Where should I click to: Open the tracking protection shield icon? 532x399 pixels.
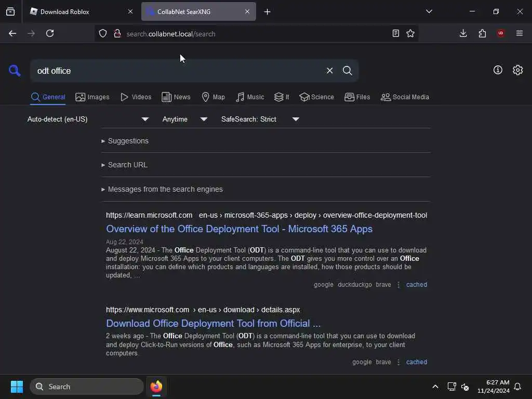(x=103, y=34)
